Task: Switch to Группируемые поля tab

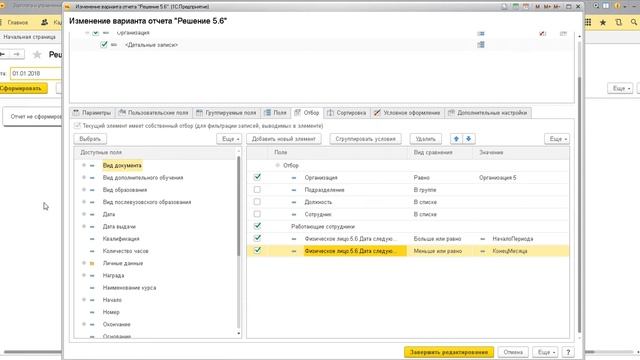Action: pyautogui.click(x=226, y=113)
